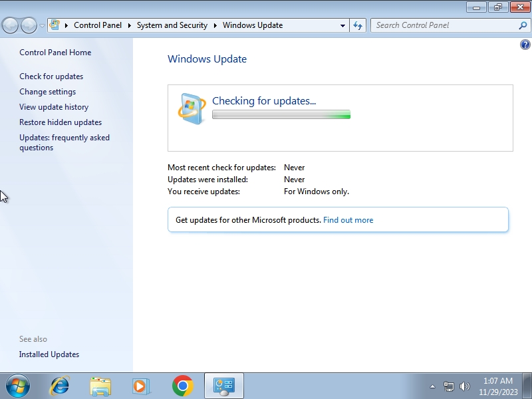Click Most recent check for updates label
The height and width of the screenshot is (399, 532).
pos(221,168)
